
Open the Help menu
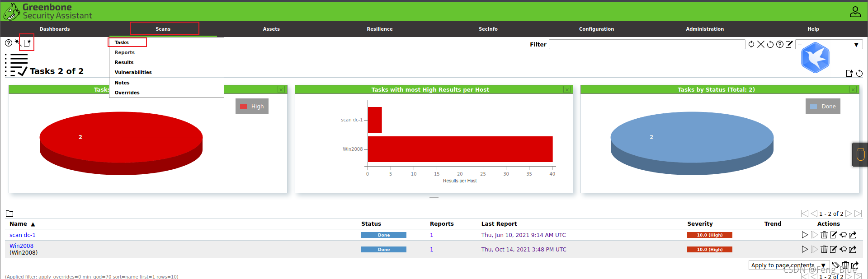pyautogui.click(x=813, y=29)
